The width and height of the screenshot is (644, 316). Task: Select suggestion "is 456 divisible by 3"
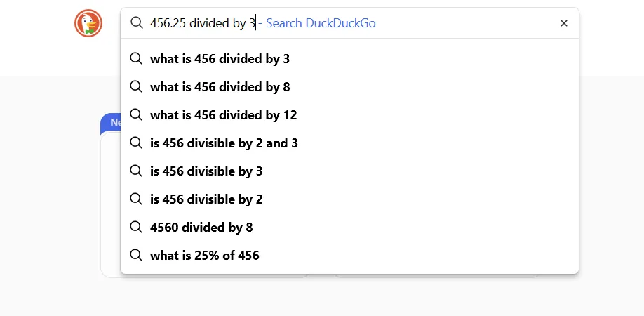pyautogui.click(x=206, y=171)
